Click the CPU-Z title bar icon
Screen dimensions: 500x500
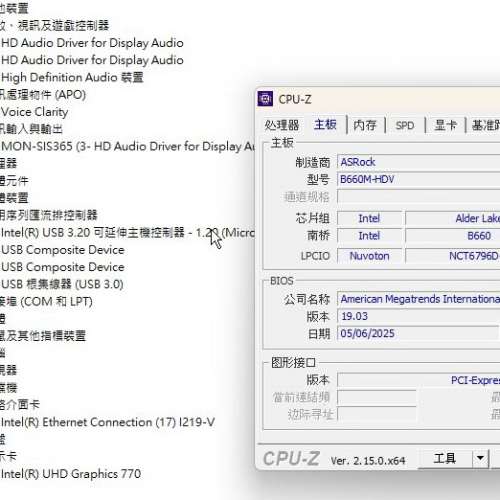pos(265,99)
